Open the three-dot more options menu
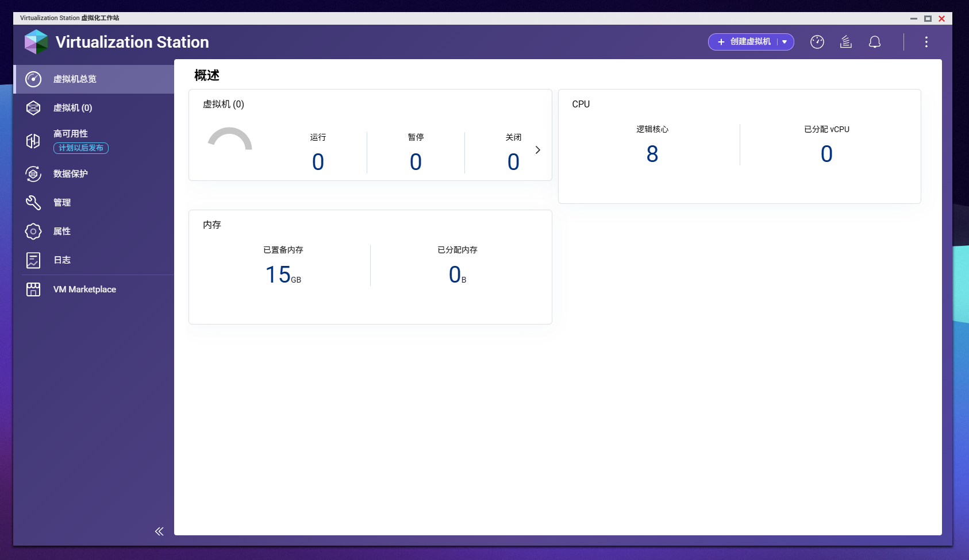This screenshot has width=969, height=560. (x=926, y=42)
